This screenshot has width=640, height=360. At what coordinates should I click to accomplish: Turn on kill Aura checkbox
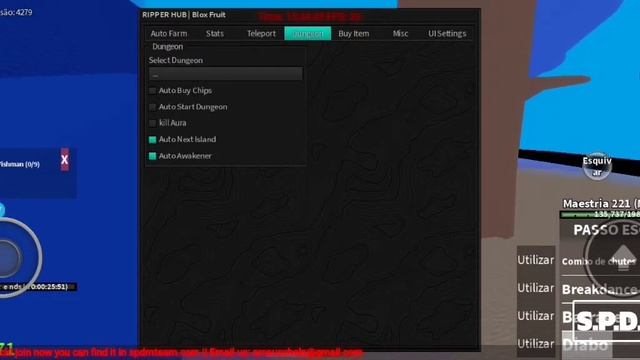tap(153, 123)
